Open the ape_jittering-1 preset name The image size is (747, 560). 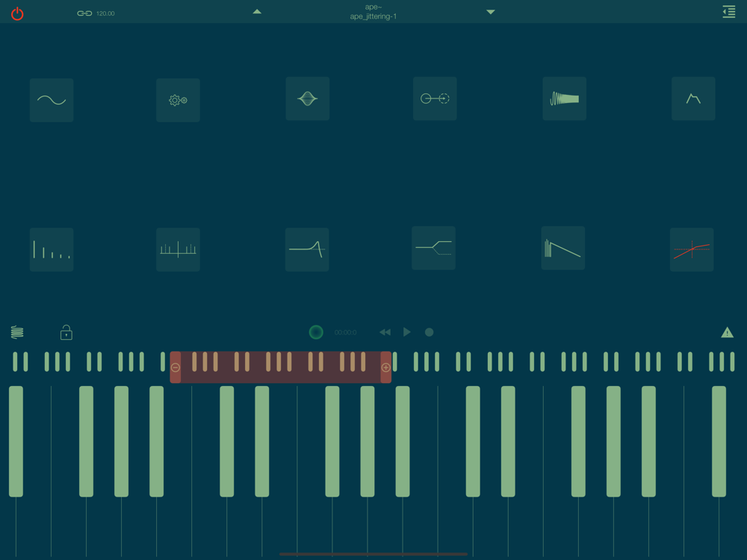click(x=373, y=16)
